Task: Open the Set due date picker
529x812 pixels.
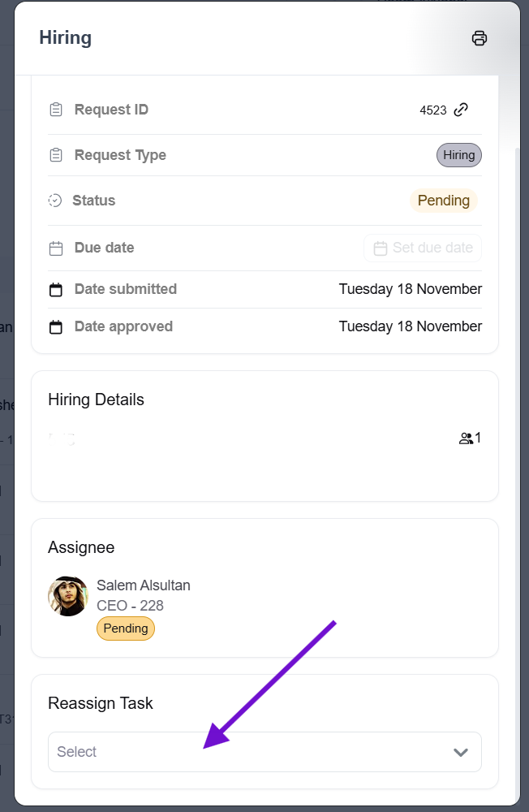Action: pos(423,248)
